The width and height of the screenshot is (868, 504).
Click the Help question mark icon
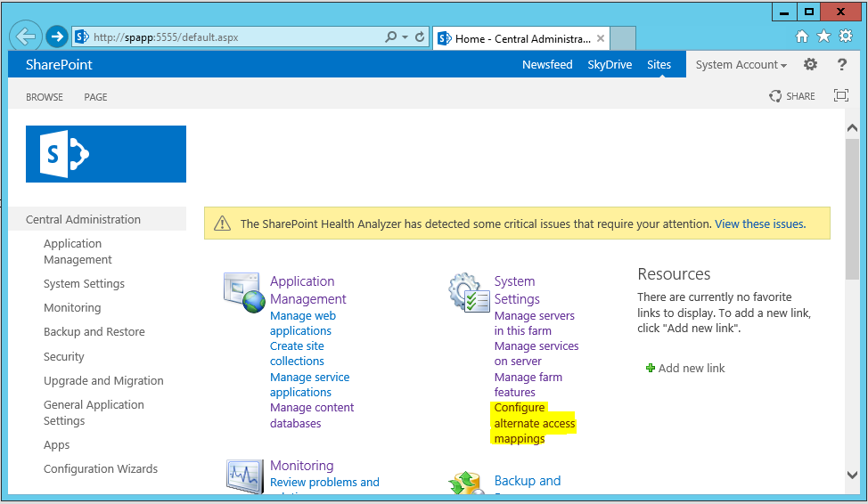click(x=842, y=65)
